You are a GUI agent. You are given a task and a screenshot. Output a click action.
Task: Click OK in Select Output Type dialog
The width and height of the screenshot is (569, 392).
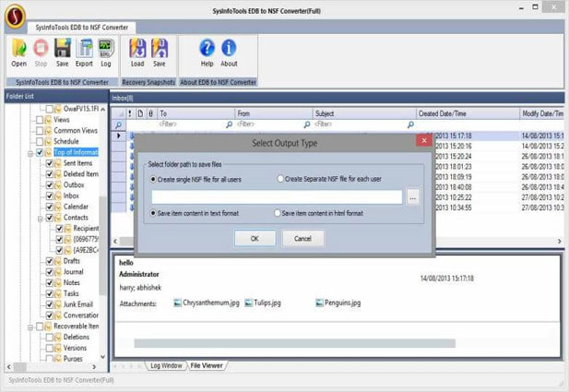[255, 239]
